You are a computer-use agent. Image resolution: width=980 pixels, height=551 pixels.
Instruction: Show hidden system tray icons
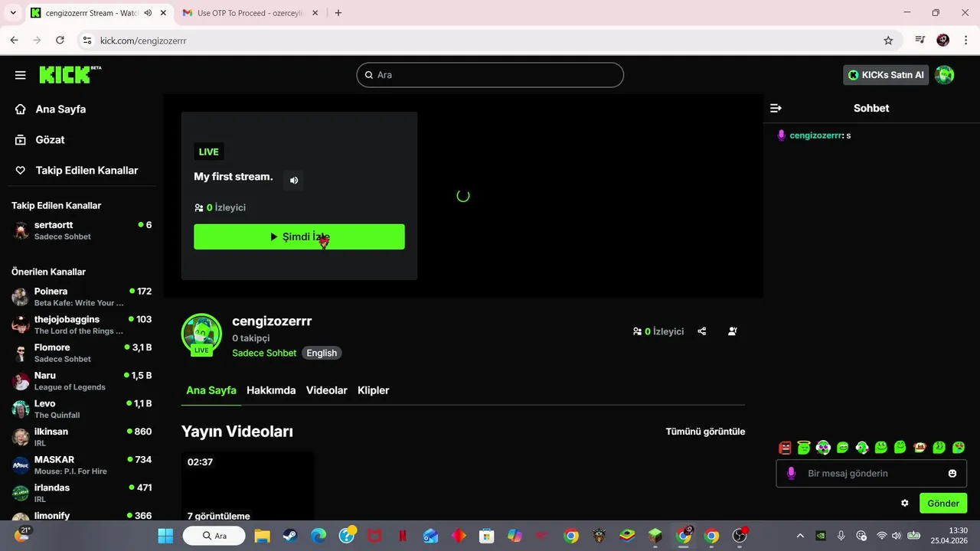tap(800, 536)
